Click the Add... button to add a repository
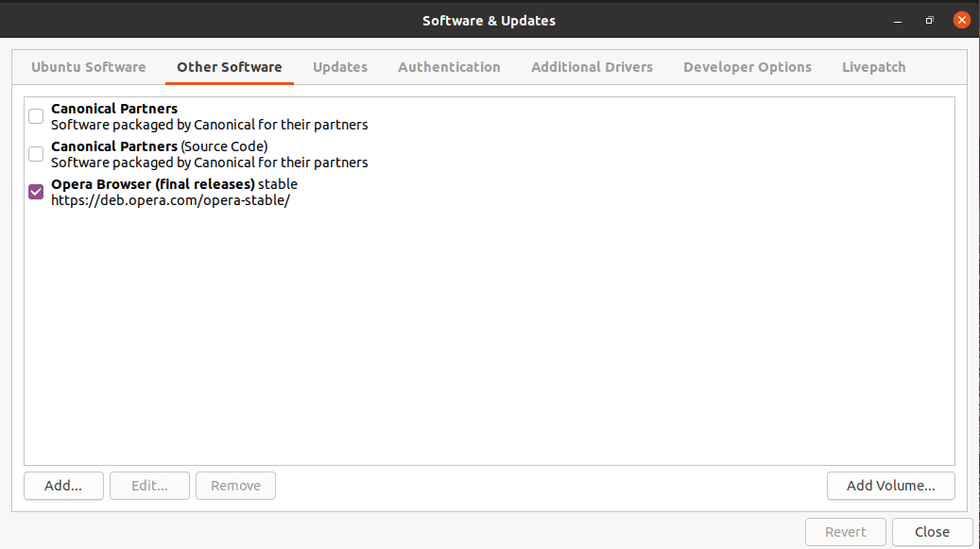Image resolution: width=980 pixels, height=549 pixels. (62, 486)
